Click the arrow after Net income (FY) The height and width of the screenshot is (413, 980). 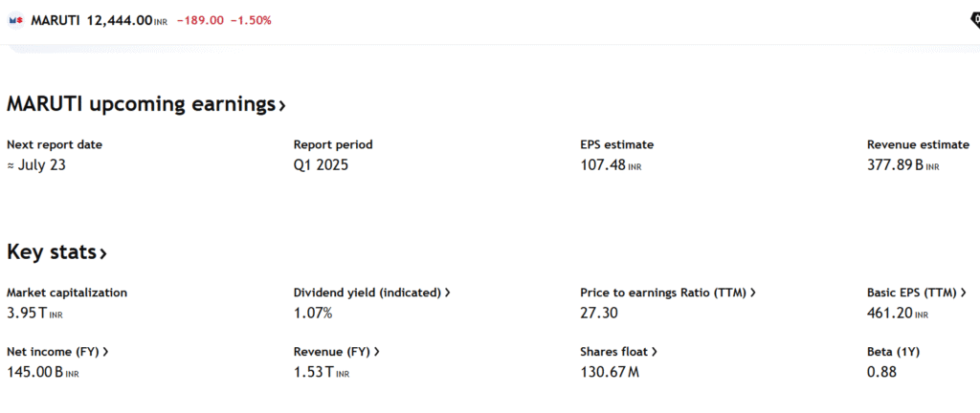click(x=105, y=352)
